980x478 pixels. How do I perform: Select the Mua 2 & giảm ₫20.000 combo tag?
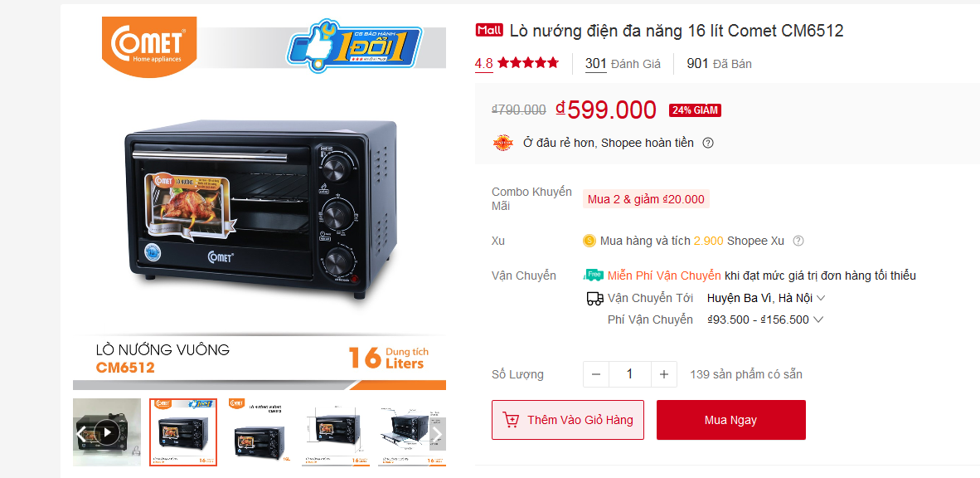[646, 200]
